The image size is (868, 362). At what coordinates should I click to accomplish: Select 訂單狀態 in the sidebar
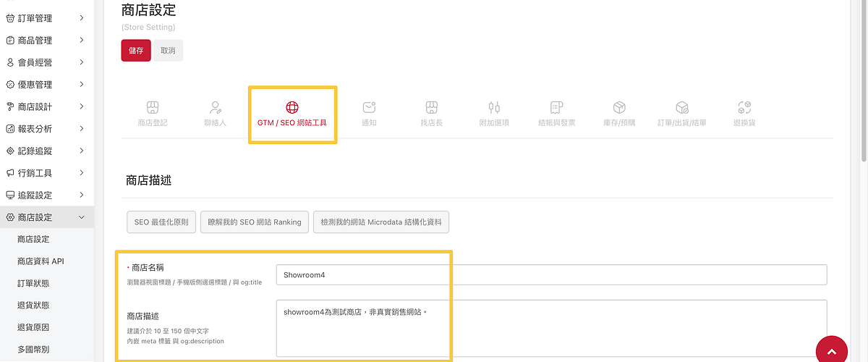coord(33,283)
